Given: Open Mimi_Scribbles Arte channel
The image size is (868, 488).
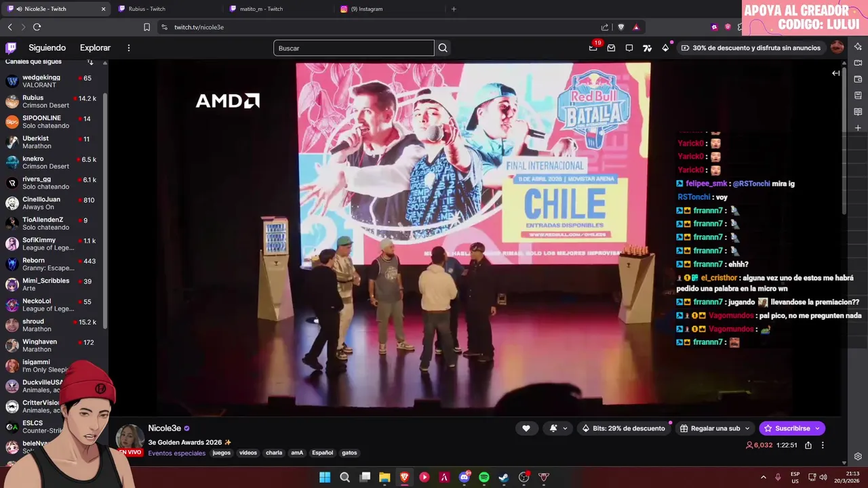Looking at the screenshot, I should [x=53, y=285].
